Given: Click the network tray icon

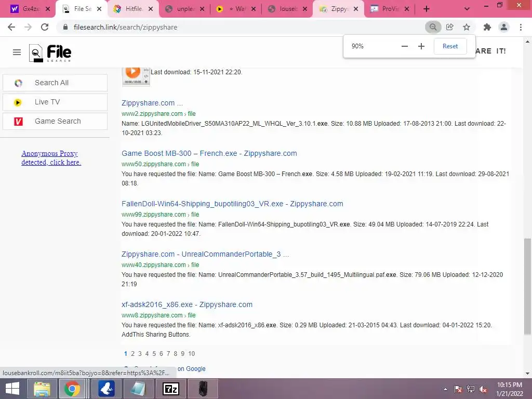Looking at the screenshot, I should 471,389.
